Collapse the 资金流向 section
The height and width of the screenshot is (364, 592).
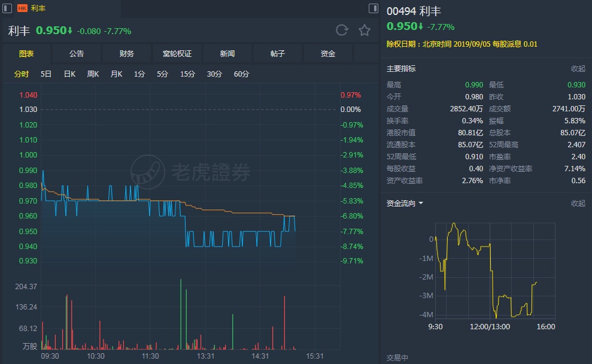click(578, 204)
